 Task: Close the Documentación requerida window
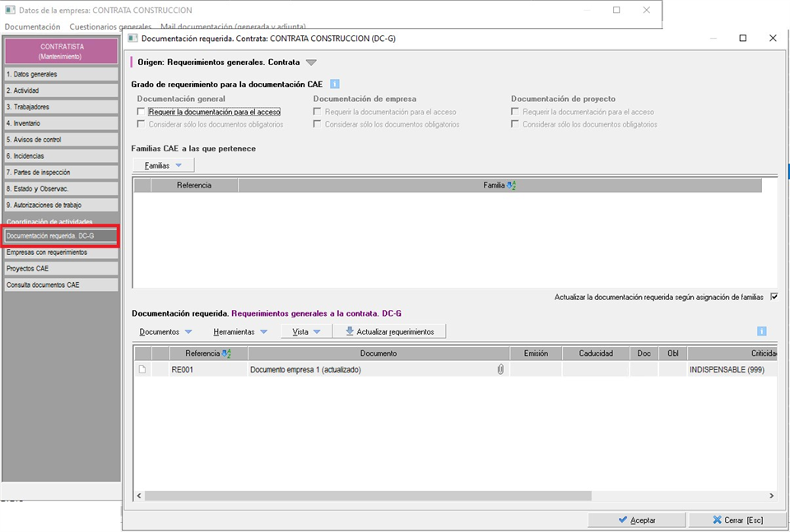pos(773,39)
